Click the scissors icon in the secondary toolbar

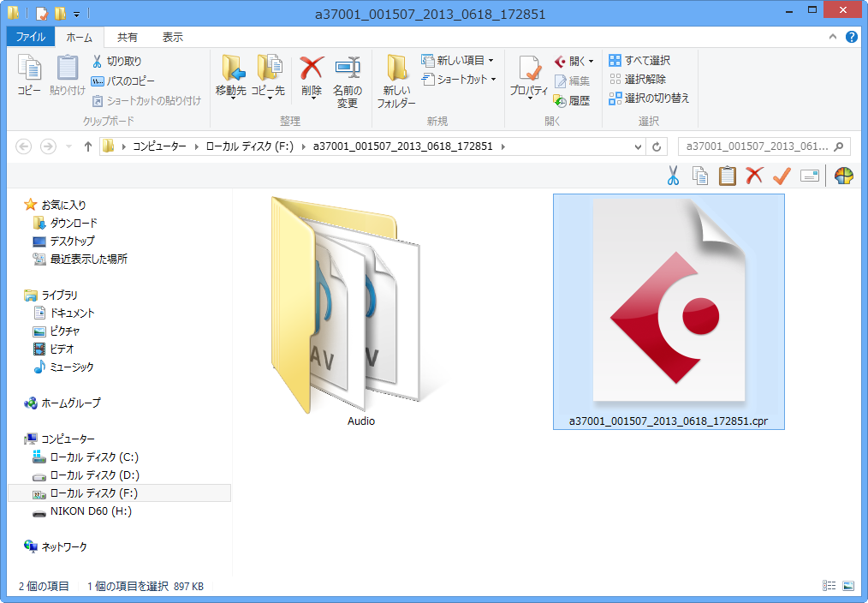[x=673, y=176]
